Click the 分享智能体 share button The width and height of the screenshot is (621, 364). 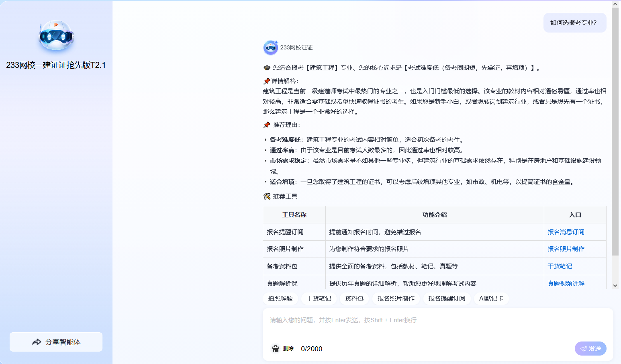[x=56, y=342]
